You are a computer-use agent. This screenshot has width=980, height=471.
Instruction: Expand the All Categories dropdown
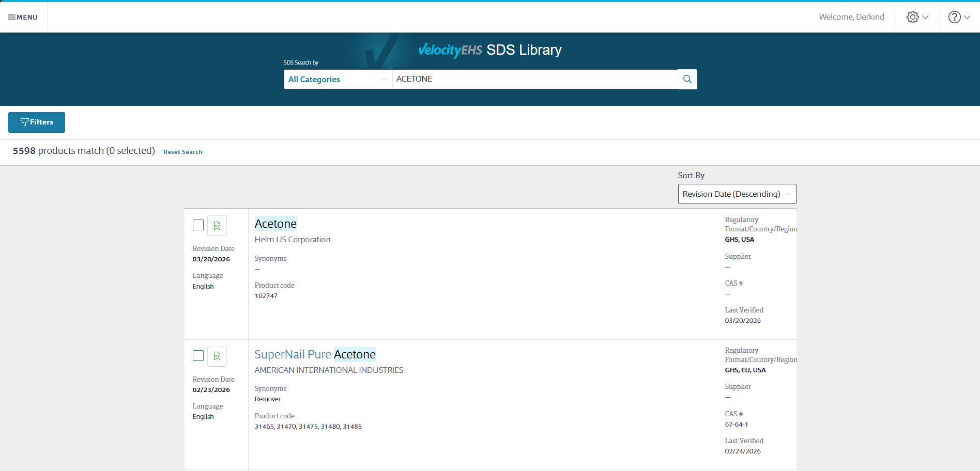[x=338, y=79]
